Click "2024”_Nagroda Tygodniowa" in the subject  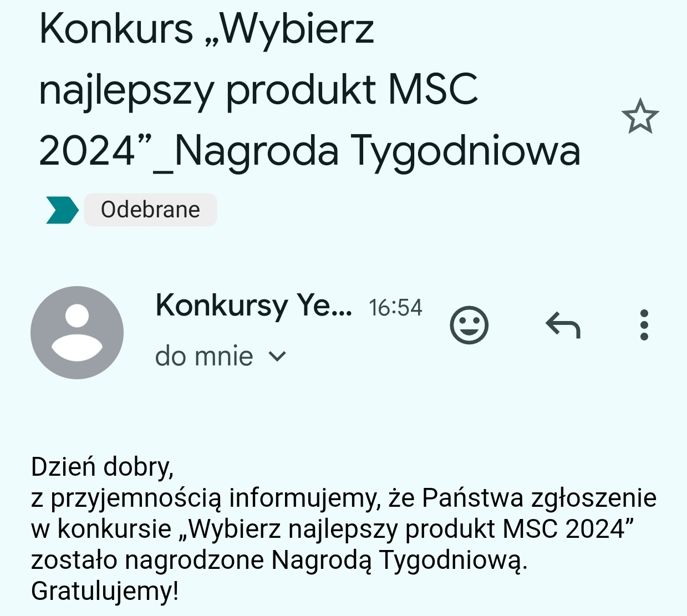click(309, 151)
